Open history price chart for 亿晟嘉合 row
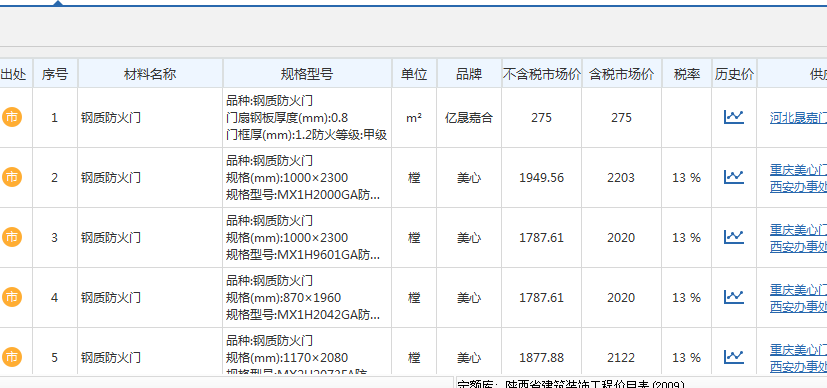This screenshot has height=388, width=827. click(734, 117)
